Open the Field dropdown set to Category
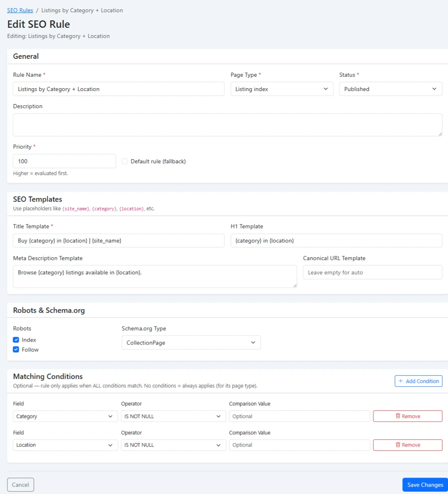This screenshot has height=494, width=448. [65, 416]
